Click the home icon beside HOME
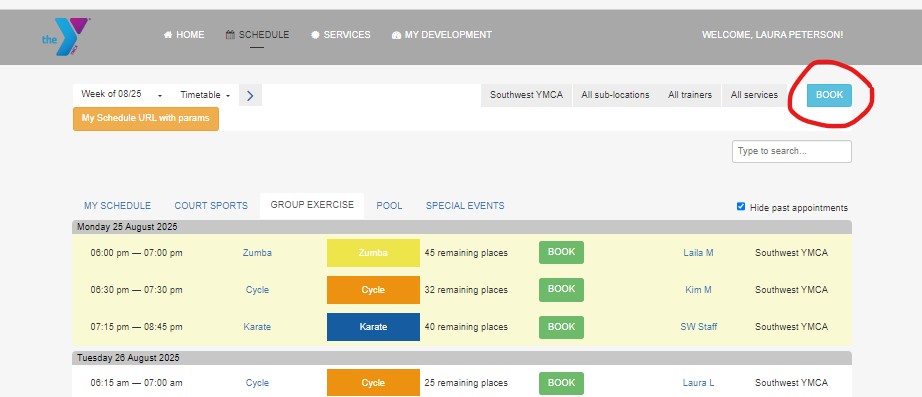Screen dimensions: 922x397 168,35
